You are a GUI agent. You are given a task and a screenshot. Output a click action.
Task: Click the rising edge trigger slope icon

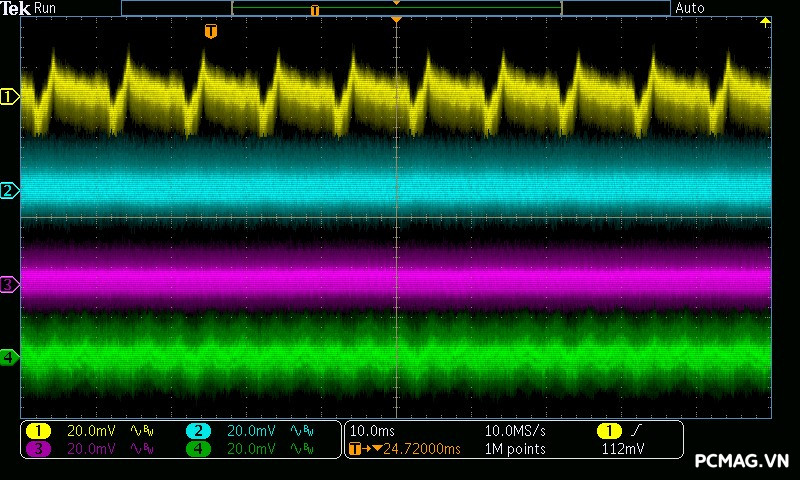(x=637, y=431)
